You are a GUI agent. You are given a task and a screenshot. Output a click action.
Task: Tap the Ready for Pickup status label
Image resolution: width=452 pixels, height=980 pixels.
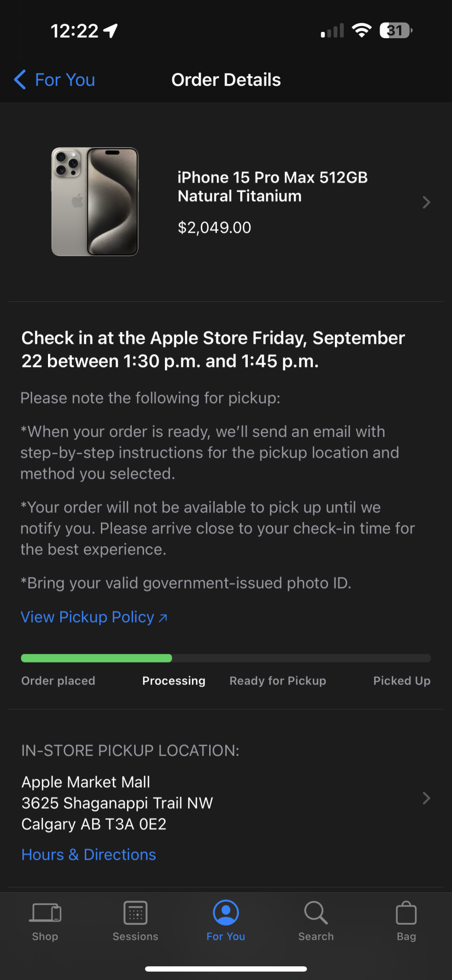[x=278, y=681]
